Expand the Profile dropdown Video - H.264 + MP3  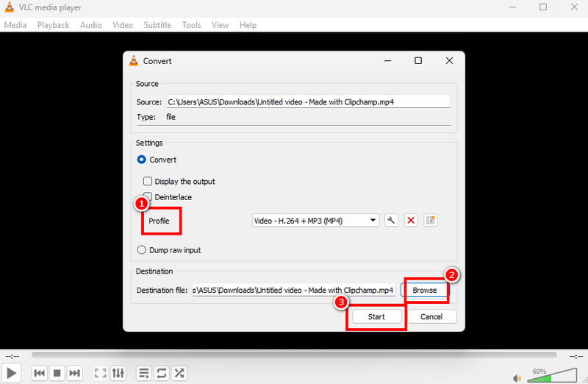coord(315,221)
